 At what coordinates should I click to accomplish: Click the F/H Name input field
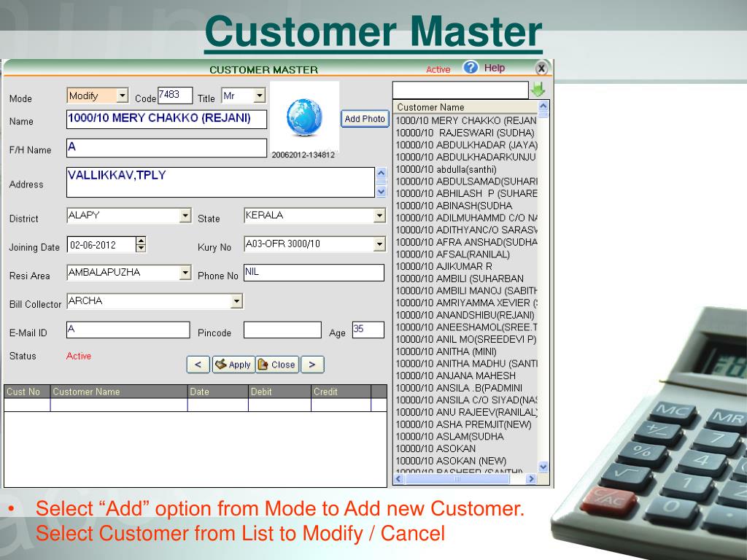[167, 148]
